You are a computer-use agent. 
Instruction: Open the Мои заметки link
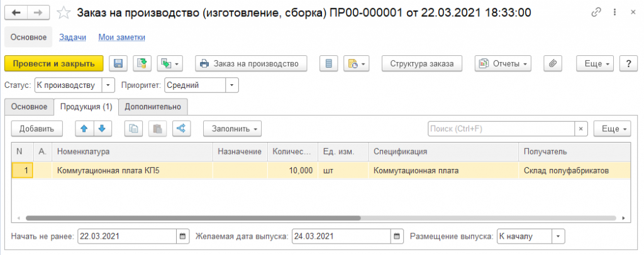(122, 37)
